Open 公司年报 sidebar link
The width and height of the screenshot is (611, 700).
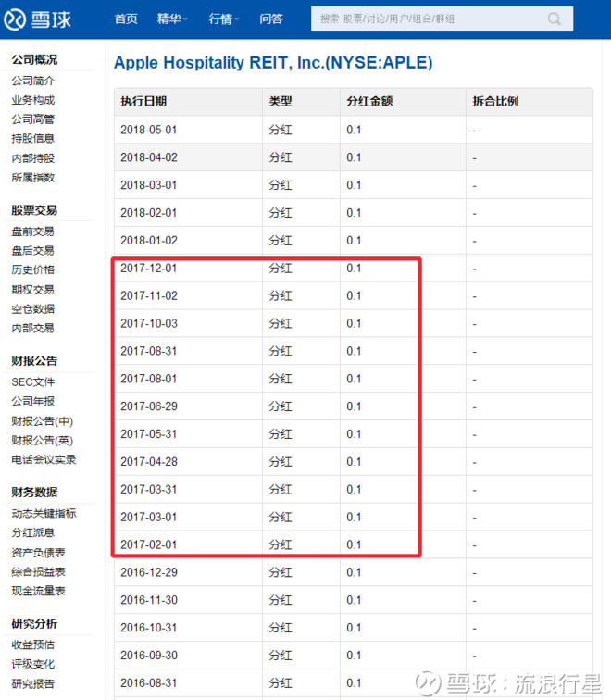pos(33,401)
